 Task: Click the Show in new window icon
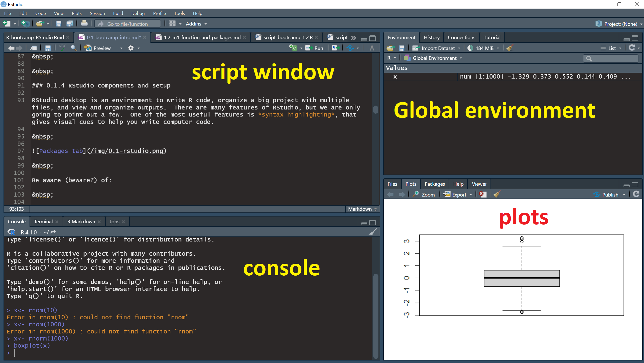pyautogui.click(x=33, y=48)
